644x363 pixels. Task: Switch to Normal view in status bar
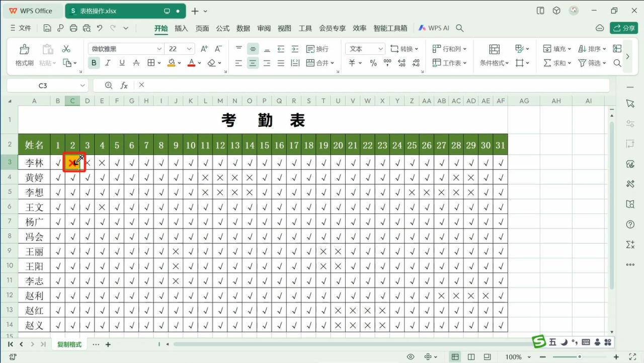(455, 357)
